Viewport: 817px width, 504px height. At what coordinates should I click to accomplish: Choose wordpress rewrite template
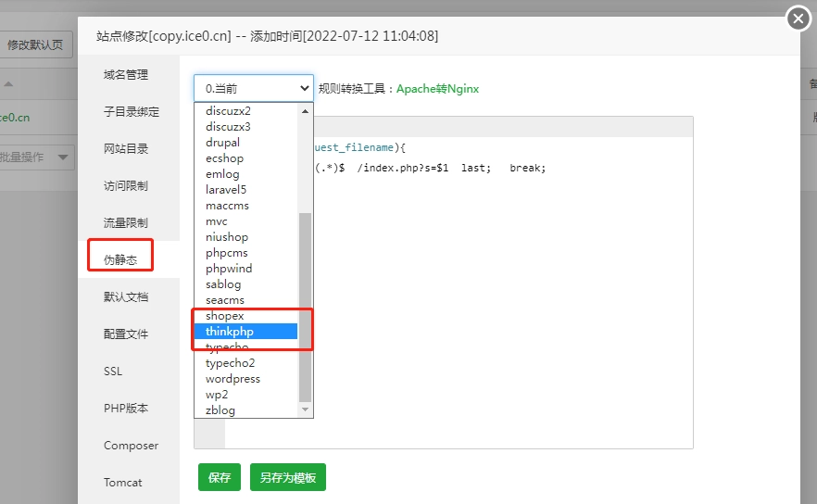point(233,379)
